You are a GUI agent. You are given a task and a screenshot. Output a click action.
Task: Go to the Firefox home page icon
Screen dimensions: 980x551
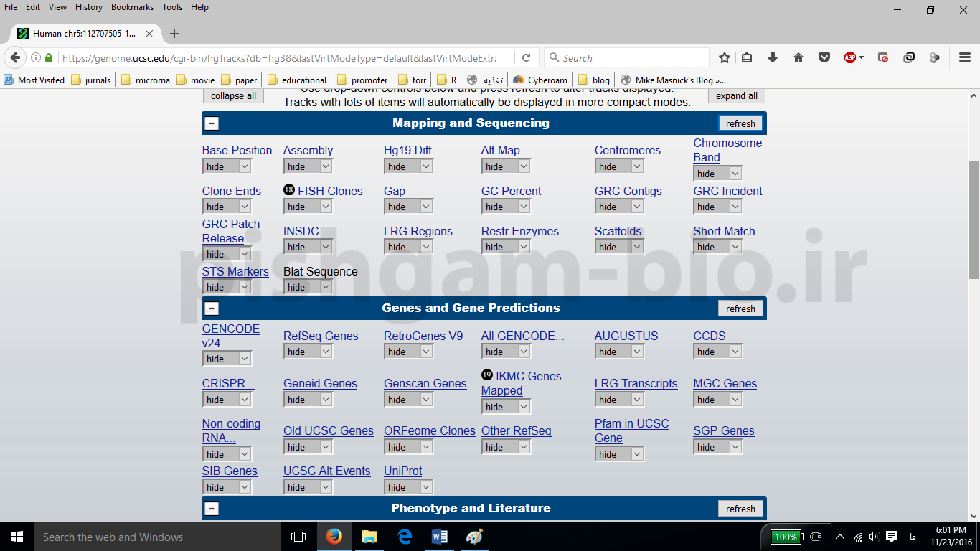798,58
